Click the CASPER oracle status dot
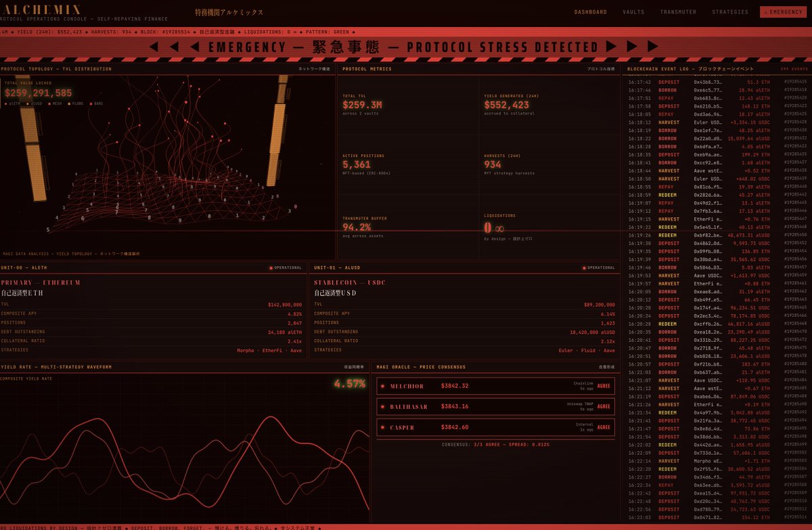 pyautogui.click(x=382, y=427)
